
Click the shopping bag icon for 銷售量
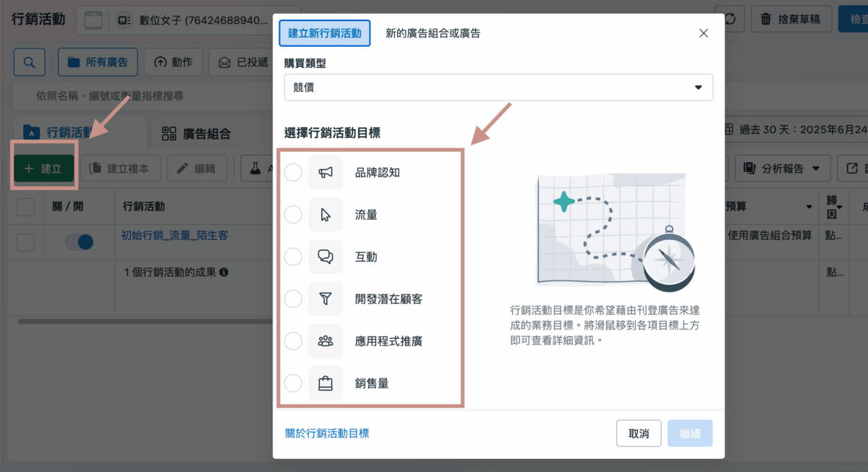point(325,383)
